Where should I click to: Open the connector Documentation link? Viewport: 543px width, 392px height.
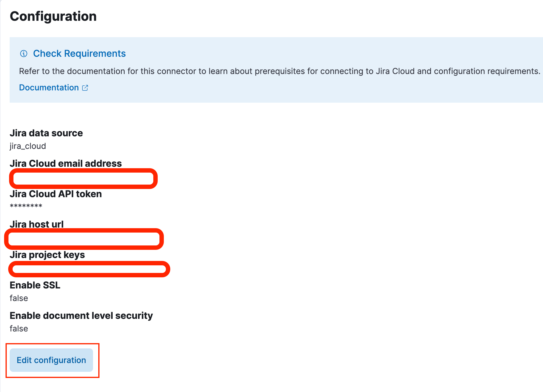(48, 87)
